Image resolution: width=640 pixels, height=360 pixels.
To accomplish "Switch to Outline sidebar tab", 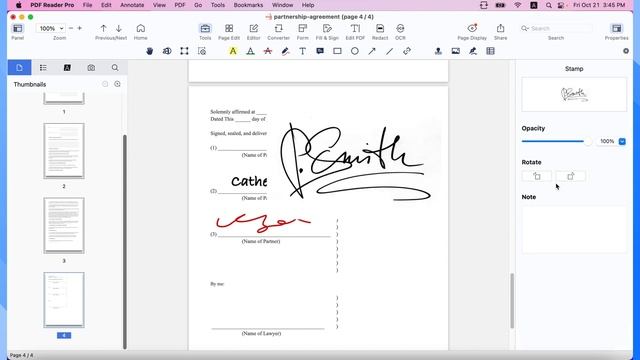I will click(43, 68).
